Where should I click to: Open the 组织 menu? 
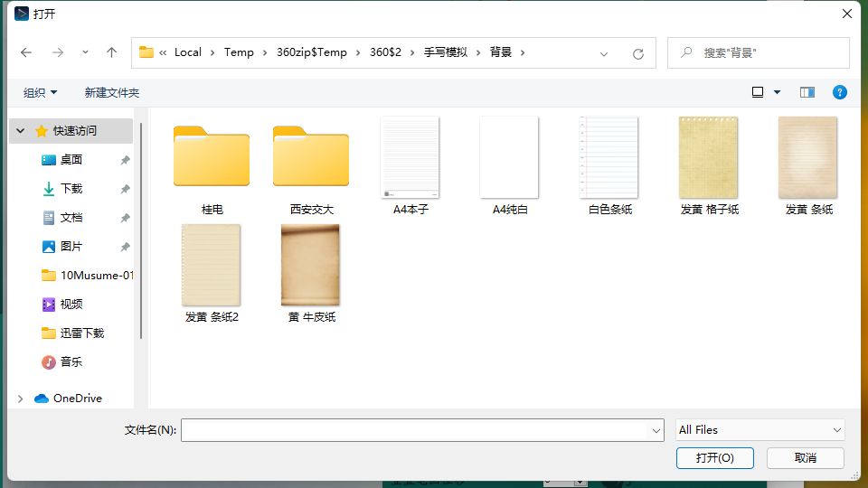pos(41,92)
